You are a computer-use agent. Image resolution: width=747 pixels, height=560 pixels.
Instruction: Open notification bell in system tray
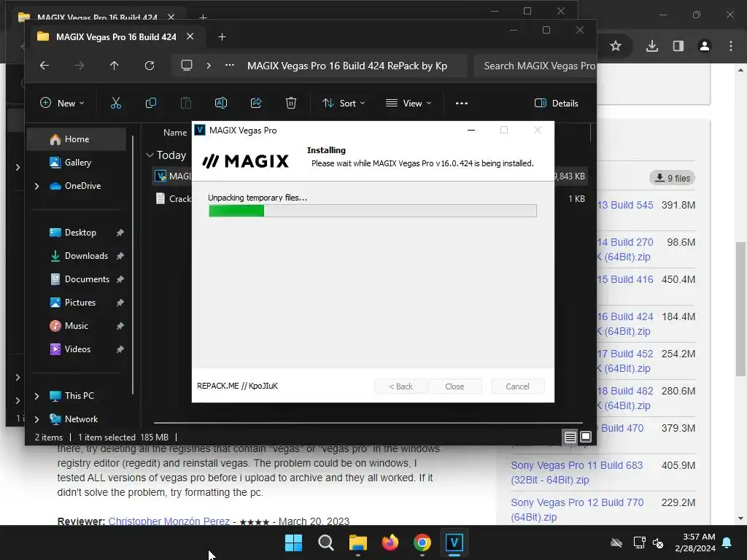tap(727, 542)
